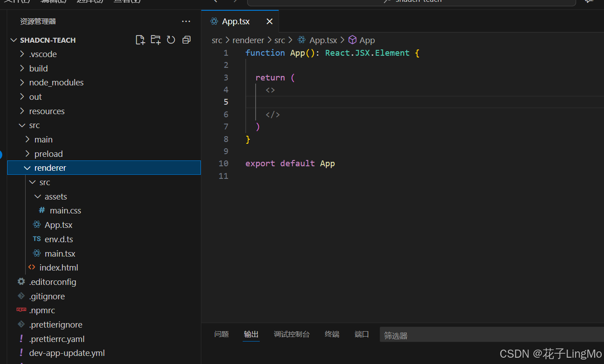Click the React icon of main.tsx tree file
This screenshot has width=604, height=364.
(37, 253)
